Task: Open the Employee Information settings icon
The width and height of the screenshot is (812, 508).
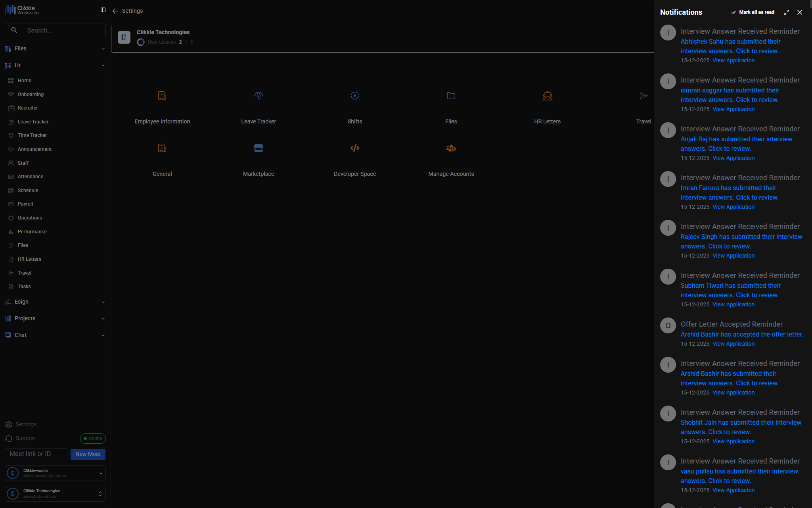Action: tap(162, 96)
